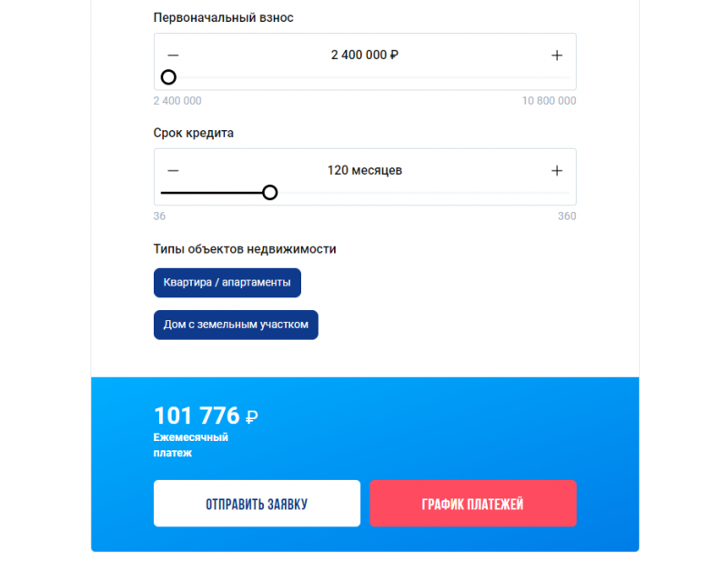Click the 120 месяцев term field

[x=364, y=171]
